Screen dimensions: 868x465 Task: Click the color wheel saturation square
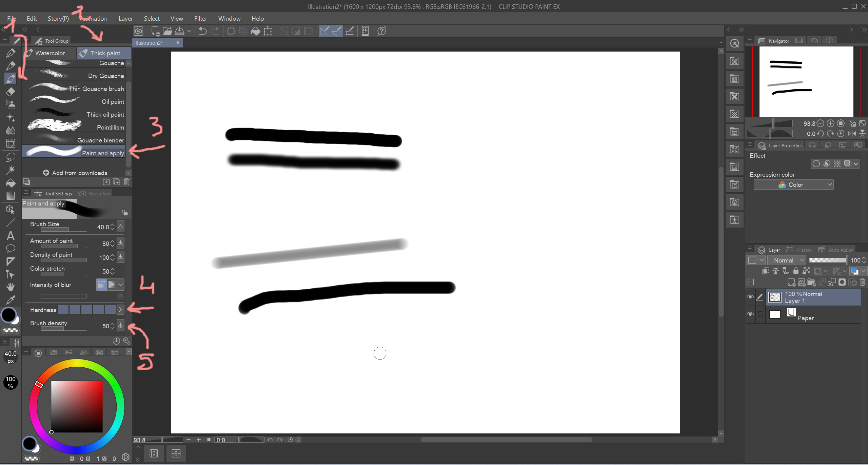pos(77,406)
